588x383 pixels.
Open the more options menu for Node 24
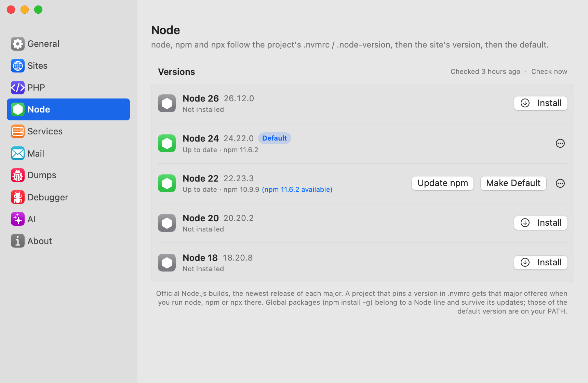pos(560,143)
